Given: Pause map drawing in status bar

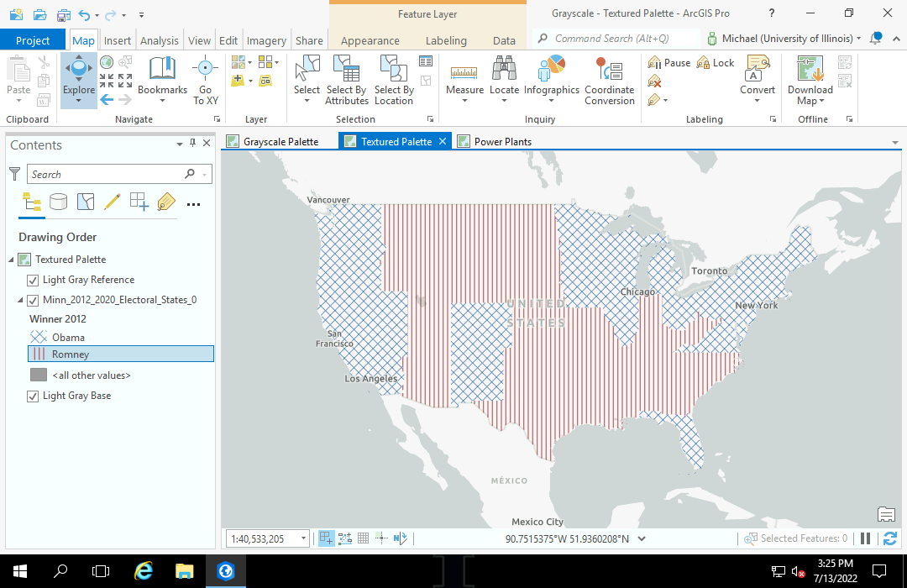Looking at the screenshot, I should 866,538.
